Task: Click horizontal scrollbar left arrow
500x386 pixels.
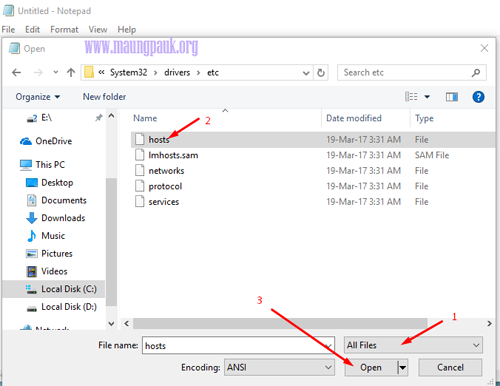Action: click(x=126, y=323)
